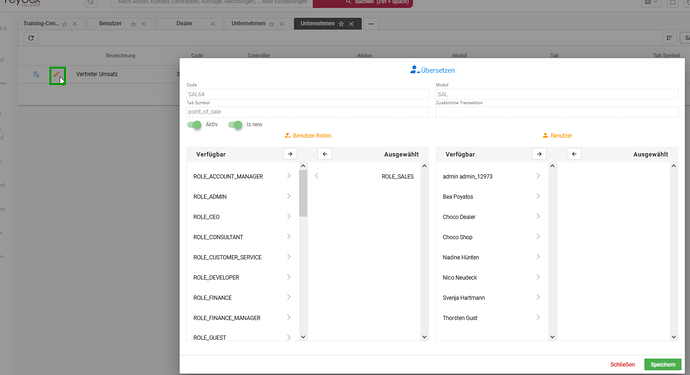Click the global search input box
This screenshot has width=690, height=375.
[x=212, y=3]
